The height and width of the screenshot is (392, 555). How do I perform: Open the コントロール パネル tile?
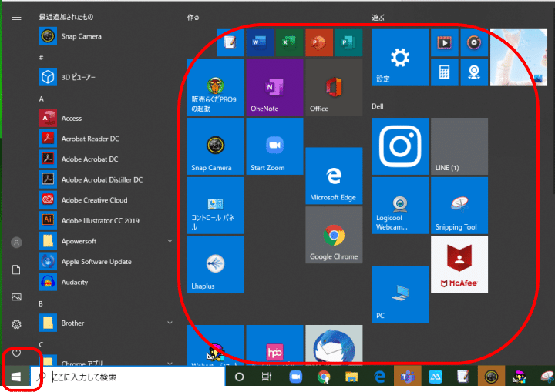point(215,206)
